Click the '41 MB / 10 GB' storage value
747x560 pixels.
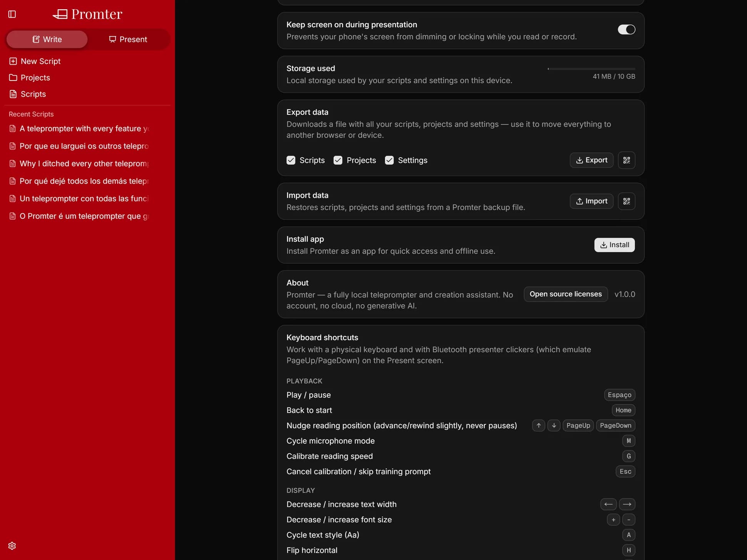pos(614,76)
